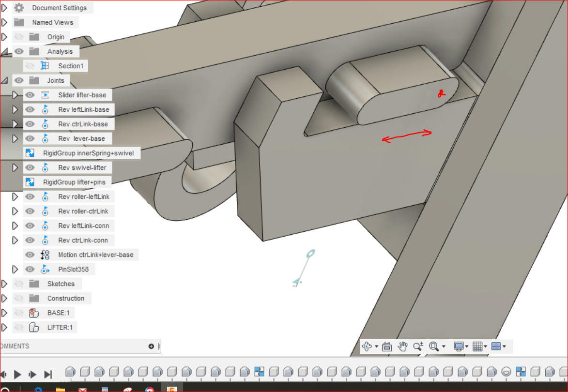Screen dimensions: 568x392
Task: Open Document Settings gear icon
Action: click(18, 7)
